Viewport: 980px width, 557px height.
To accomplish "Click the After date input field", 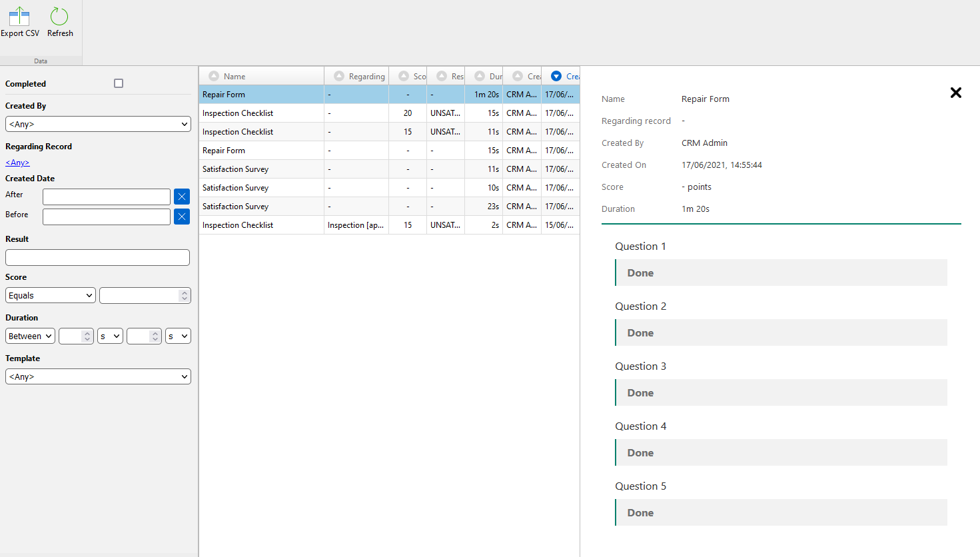I will pyautogui.click(x=107, y=197).
